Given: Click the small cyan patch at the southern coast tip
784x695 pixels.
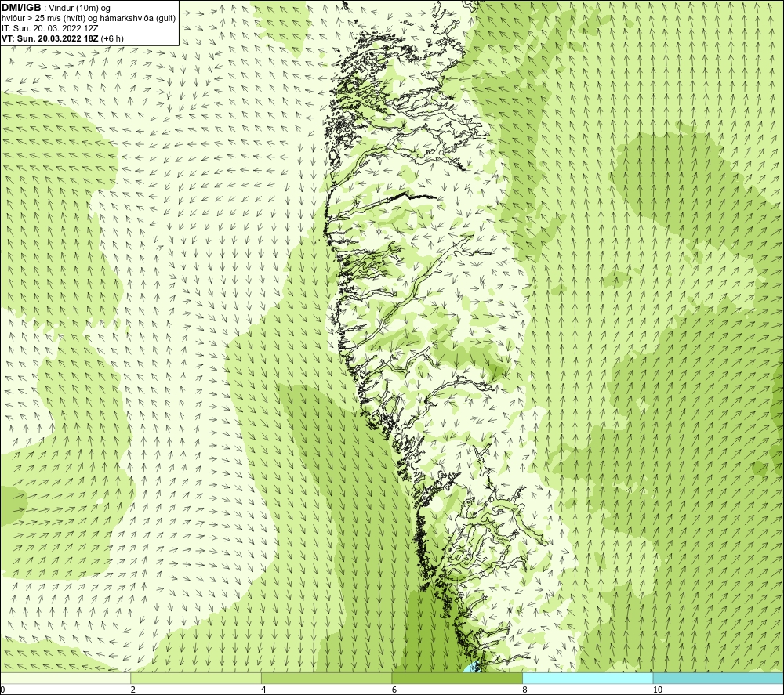Looking at the screenshot, I should 472,667.
